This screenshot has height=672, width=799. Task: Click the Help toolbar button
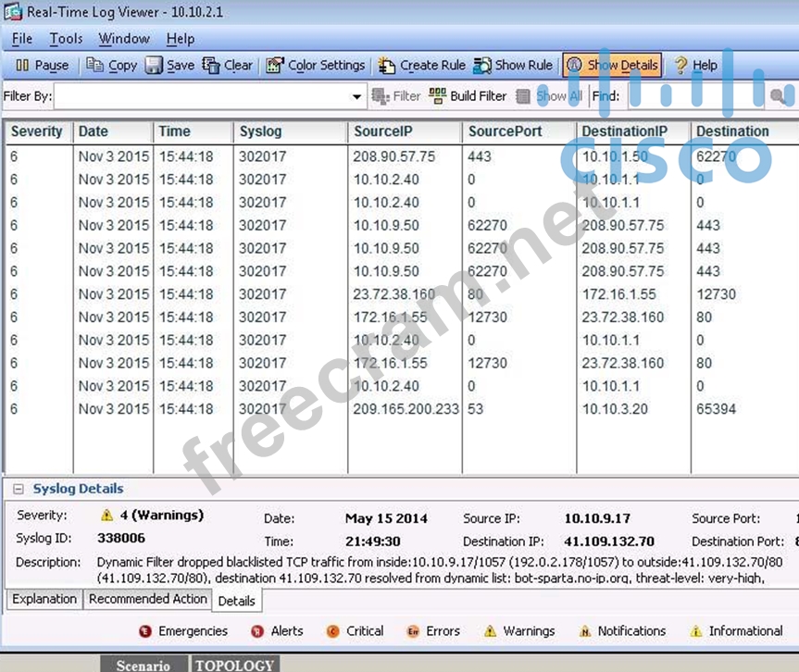tap(694, 66)
